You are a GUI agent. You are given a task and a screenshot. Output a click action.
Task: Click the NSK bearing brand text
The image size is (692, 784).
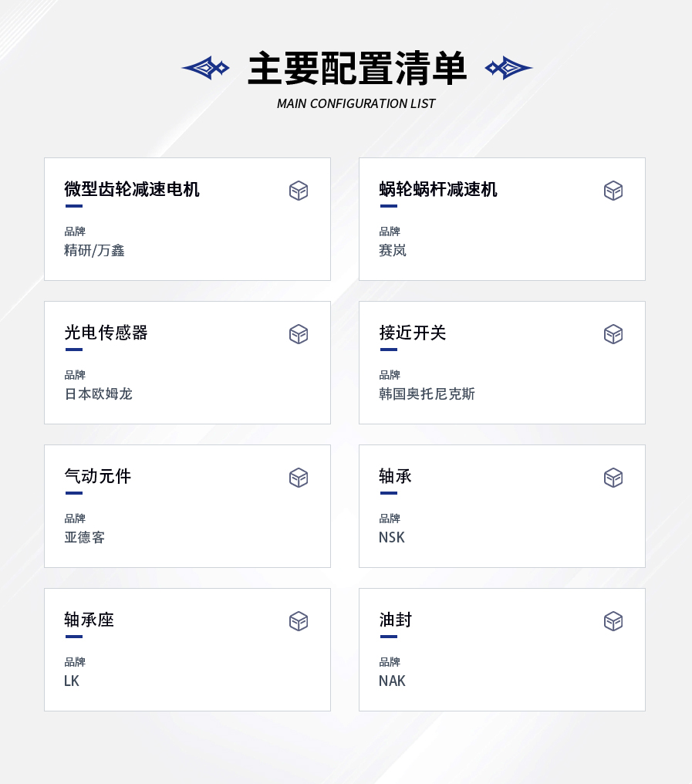[x=391, y=537]
